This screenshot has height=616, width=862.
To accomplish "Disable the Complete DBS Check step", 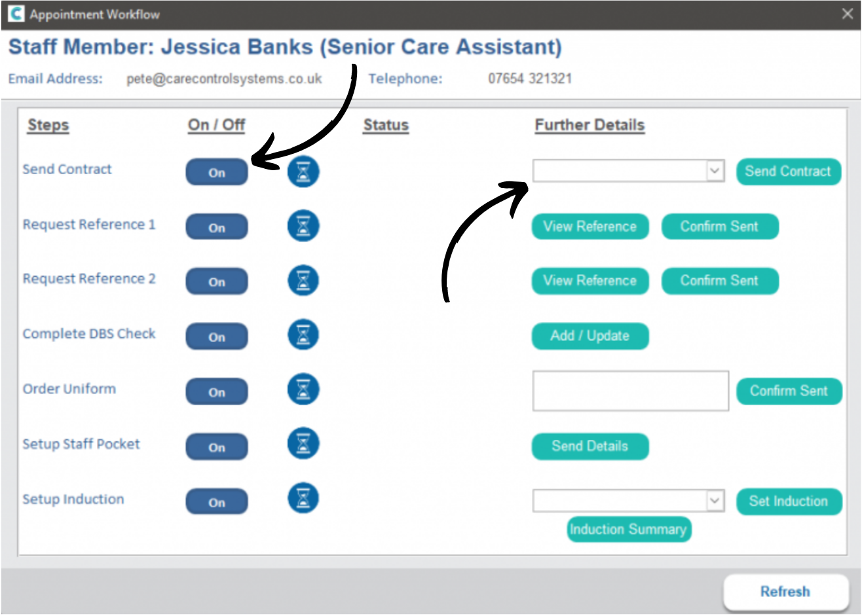I will pos(217,337).
